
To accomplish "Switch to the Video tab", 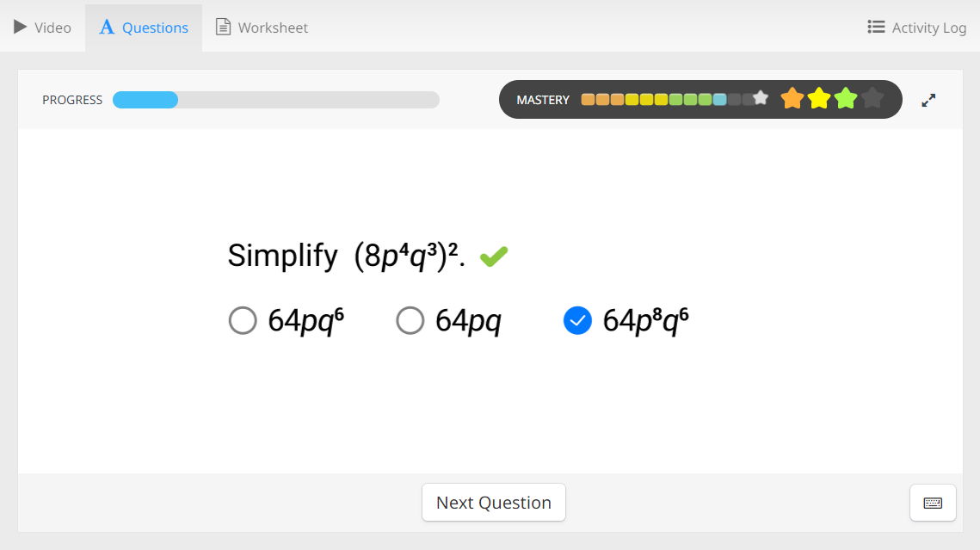I will tap(43, 28).
